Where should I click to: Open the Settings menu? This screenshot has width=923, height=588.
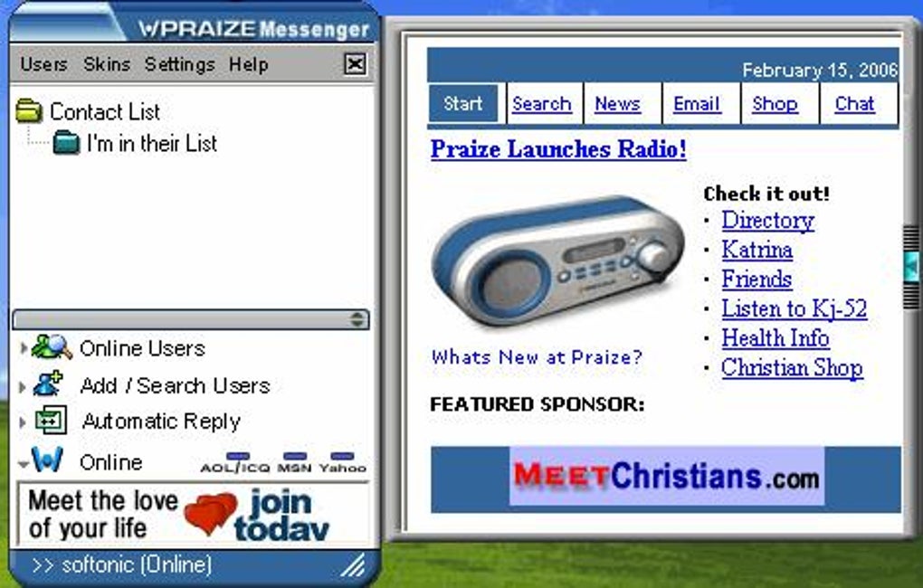[179, 64]
